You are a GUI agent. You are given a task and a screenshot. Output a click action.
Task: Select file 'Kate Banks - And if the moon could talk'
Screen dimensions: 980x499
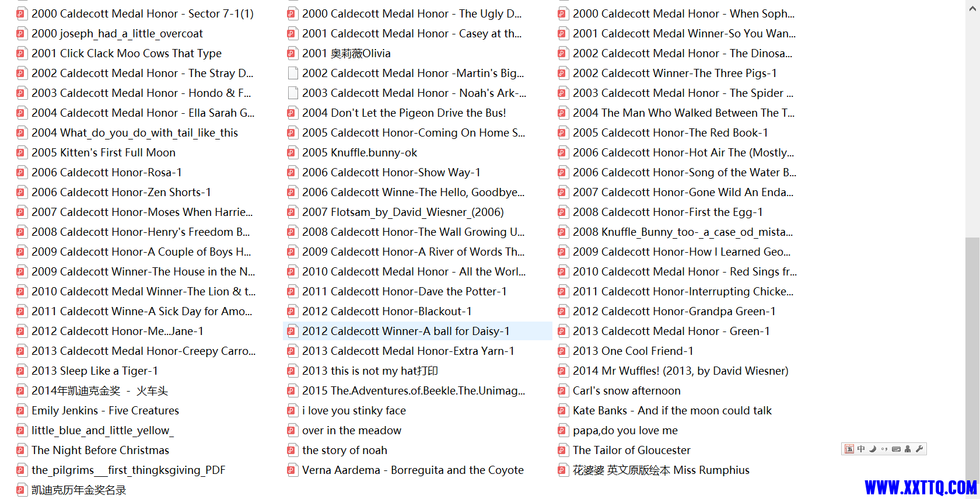(x=672, y=410)
